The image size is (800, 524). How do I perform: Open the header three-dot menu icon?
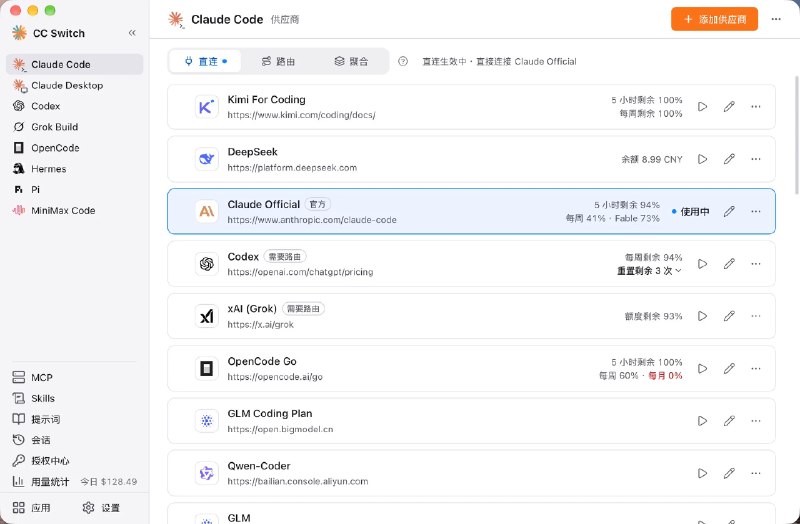[776, 19]
